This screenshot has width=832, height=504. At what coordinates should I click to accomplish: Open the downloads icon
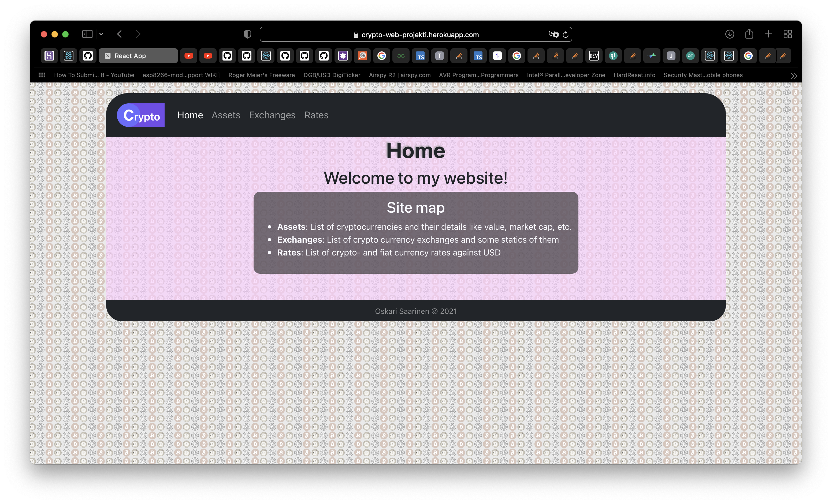point(730,34)
